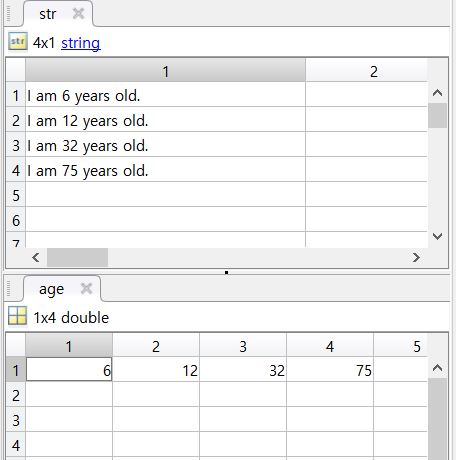Viewport: 456px width, 460px height.
Task: Select age cell containing 32
Action: pos(243,369)
